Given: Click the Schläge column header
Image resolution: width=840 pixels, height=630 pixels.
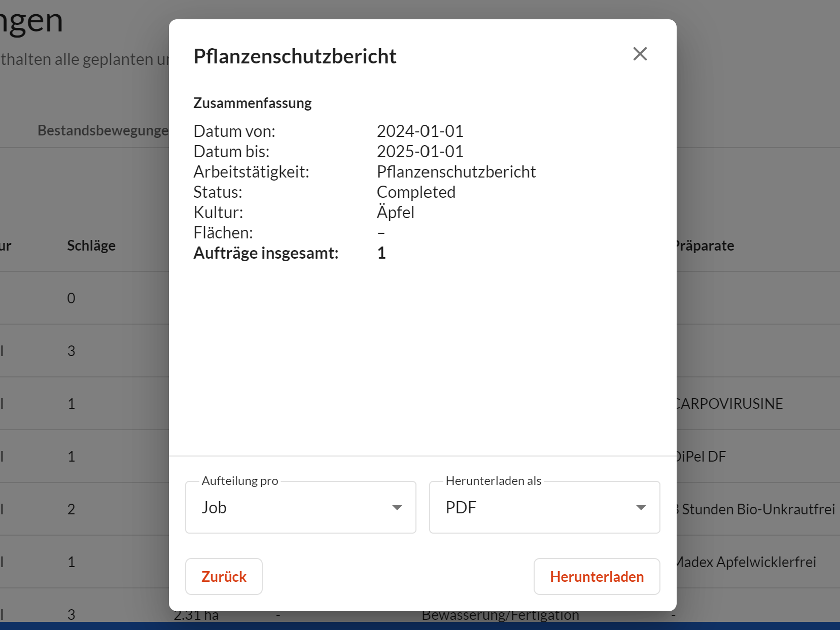Looking at the screenshot, I should pyautogui.click(x=91, y=246).
